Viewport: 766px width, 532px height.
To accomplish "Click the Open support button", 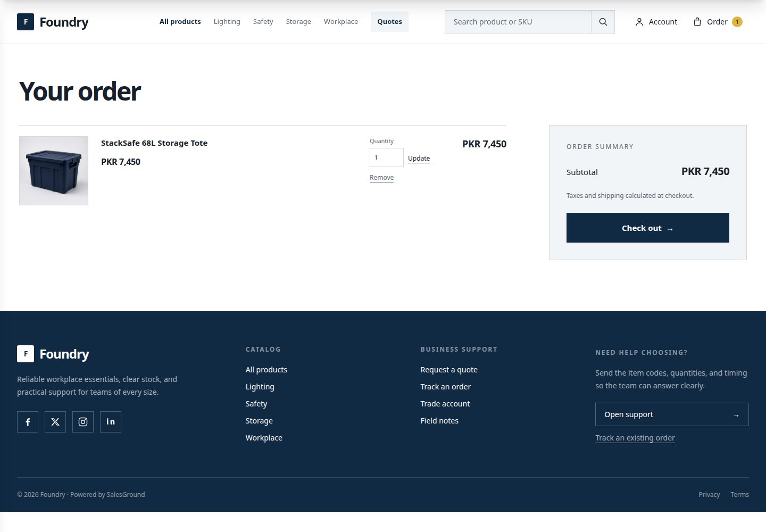I will click(x=672, y=414).
